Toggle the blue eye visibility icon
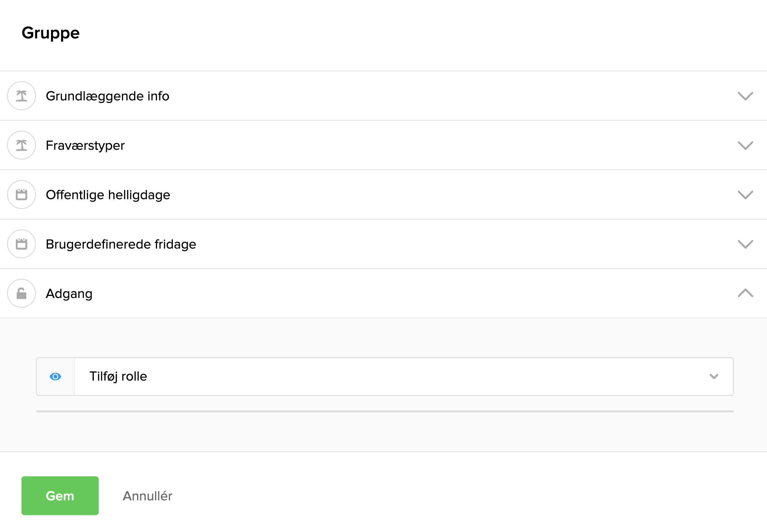 [x=55, y=377]
